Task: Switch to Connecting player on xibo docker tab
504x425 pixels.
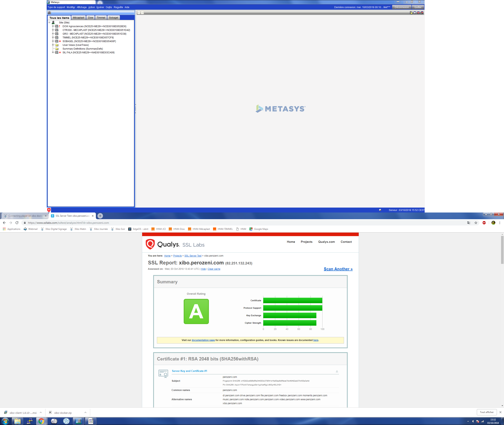Action: point(25,216)
